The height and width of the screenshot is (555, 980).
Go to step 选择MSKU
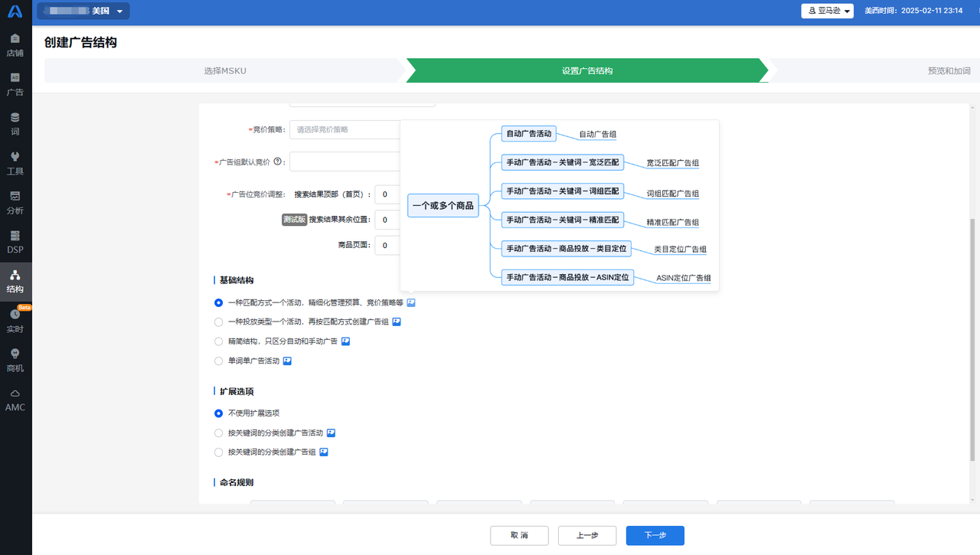pyautogui.click(x=225, y=70)
